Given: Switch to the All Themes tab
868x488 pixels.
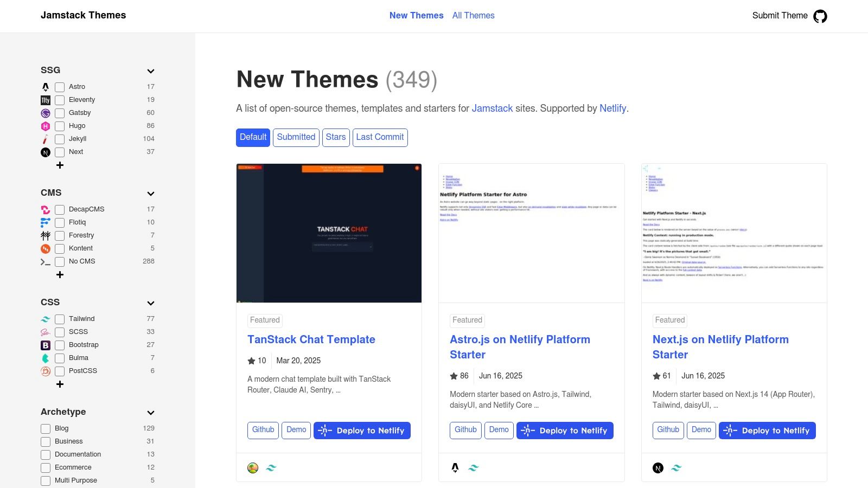Looking at the screenshot, I should 473,15.
